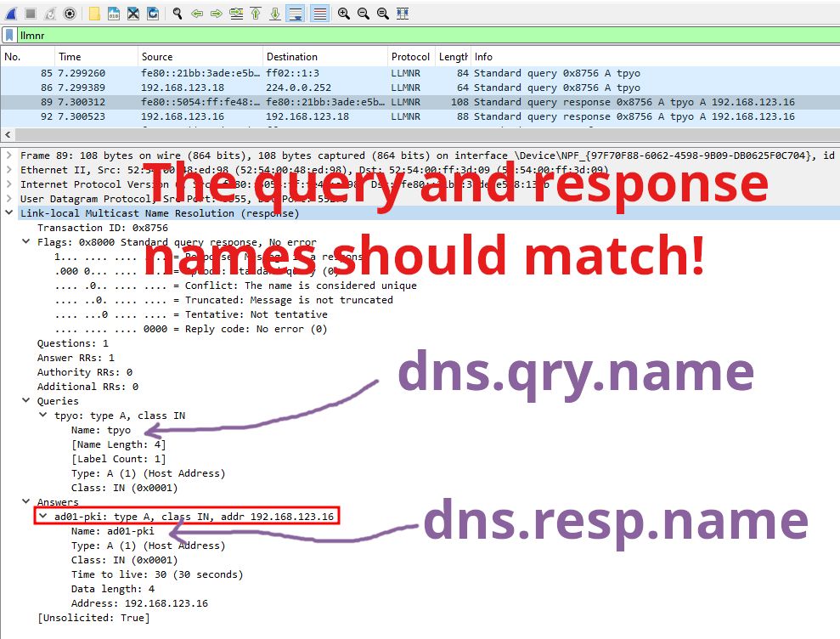
Task: Expand the User Datagram Protocol section
Action: point(8,199)
